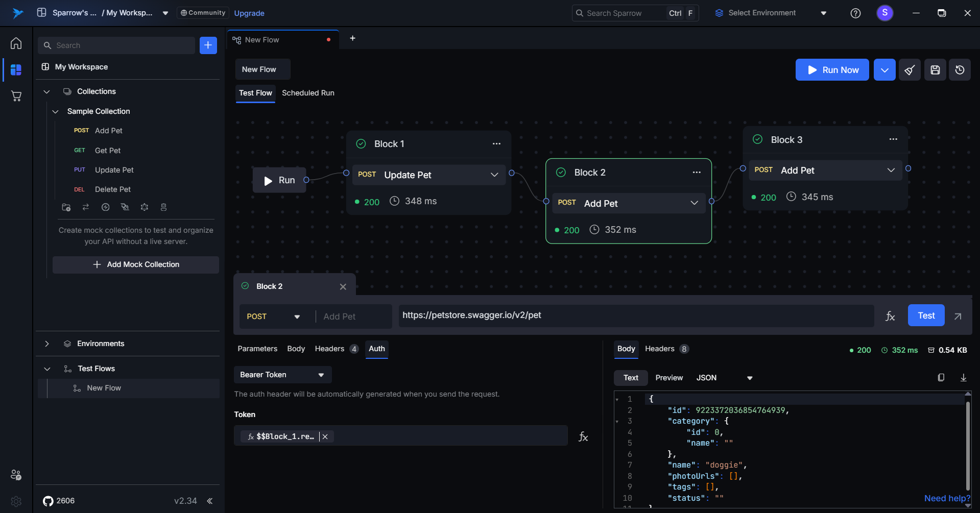Open the run history icon
Screen dimensions: 980x513
click(960, 70)
